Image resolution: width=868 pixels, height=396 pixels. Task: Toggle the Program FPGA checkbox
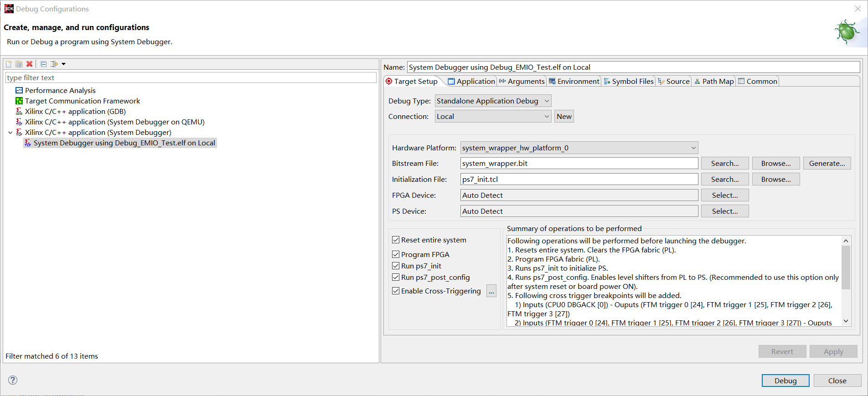396,254
